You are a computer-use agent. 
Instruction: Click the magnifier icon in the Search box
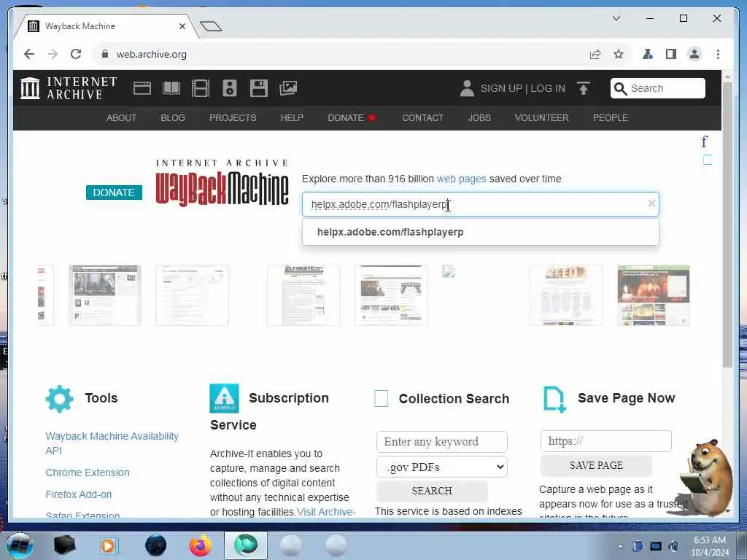click(620, 88)
